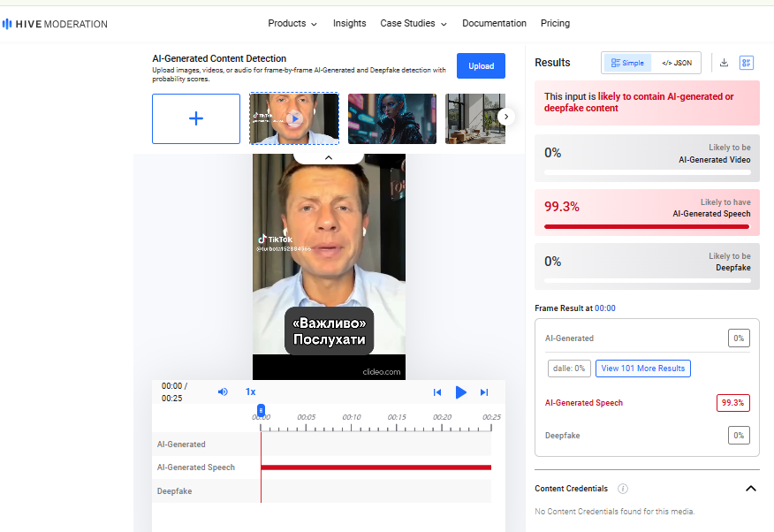
Task: Click the AI-Generated Video 0% card
Action: 647,158
